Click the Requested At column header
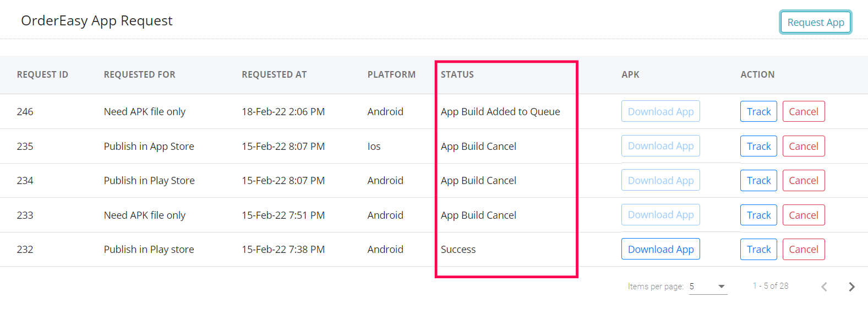Viewport: 868px width, 324px height. tap(274, 74)
